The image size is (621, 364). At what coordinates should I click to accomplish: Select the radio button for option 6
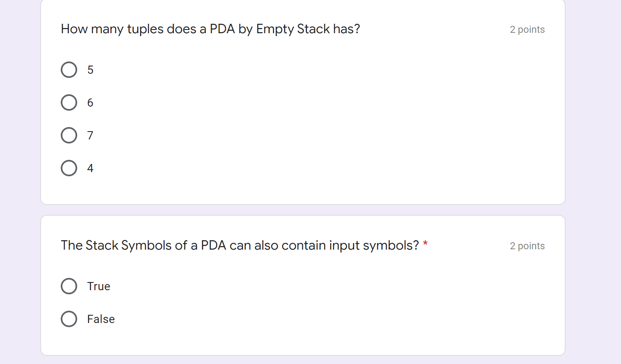click(x=69, y=102)
